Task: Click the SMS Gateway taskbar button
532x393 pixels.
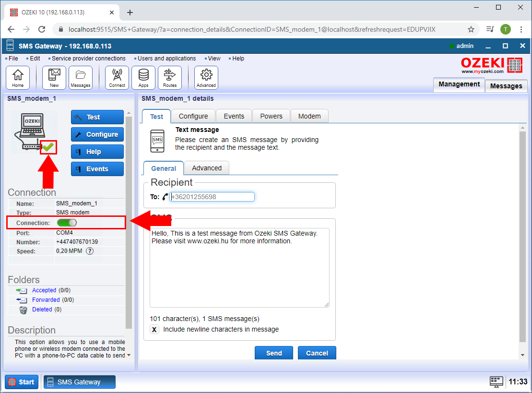Action: pos(79,382)
